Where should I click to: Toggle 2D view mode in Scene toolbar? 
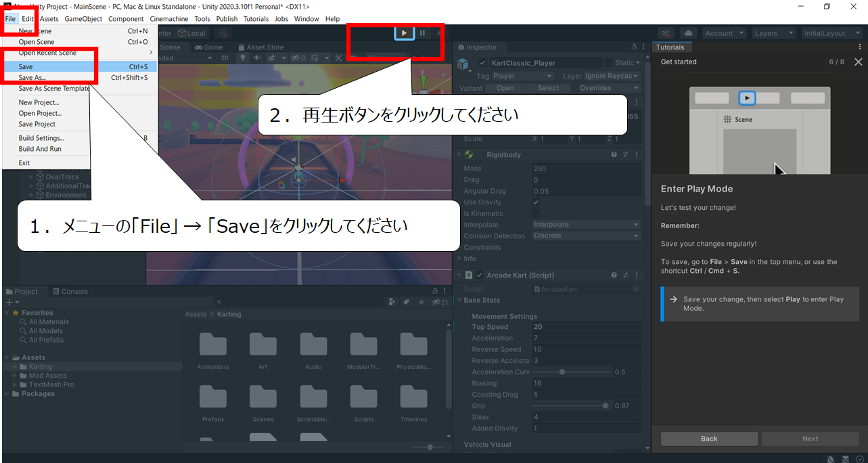[x=224, y=58]
